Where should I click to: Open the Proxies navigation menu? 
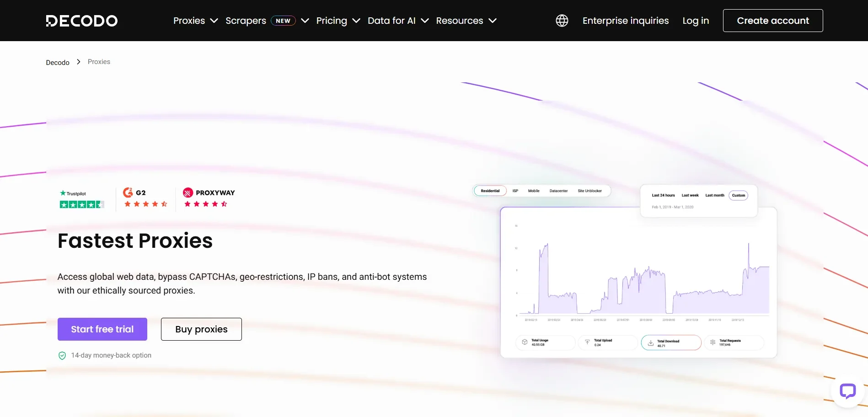tap(189, 21)
